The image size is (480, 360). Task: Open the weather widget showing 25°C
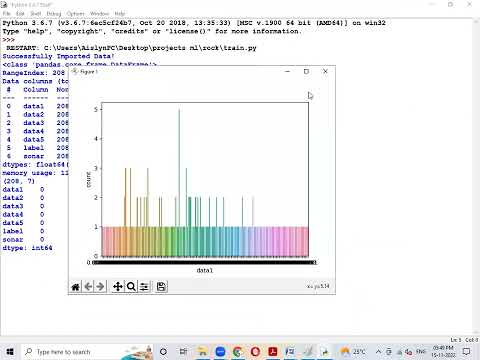pyautogui.click(x=353, y=352)
